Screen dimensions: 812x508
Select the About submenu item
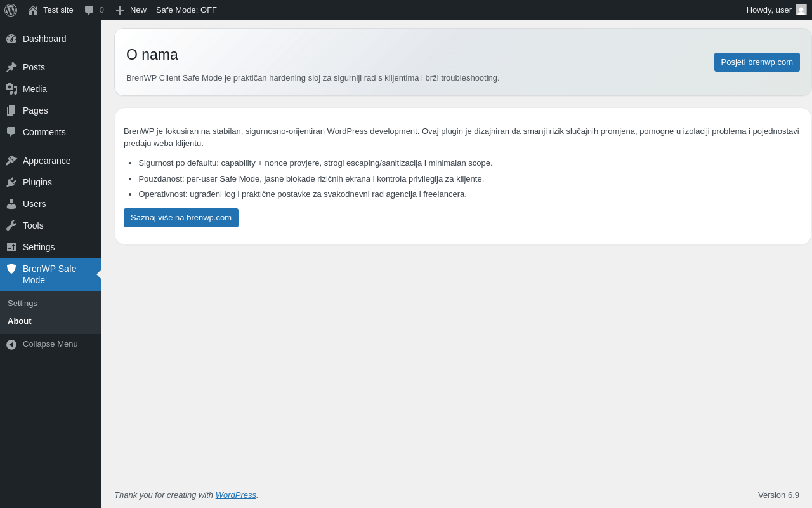tap(20, 321)
